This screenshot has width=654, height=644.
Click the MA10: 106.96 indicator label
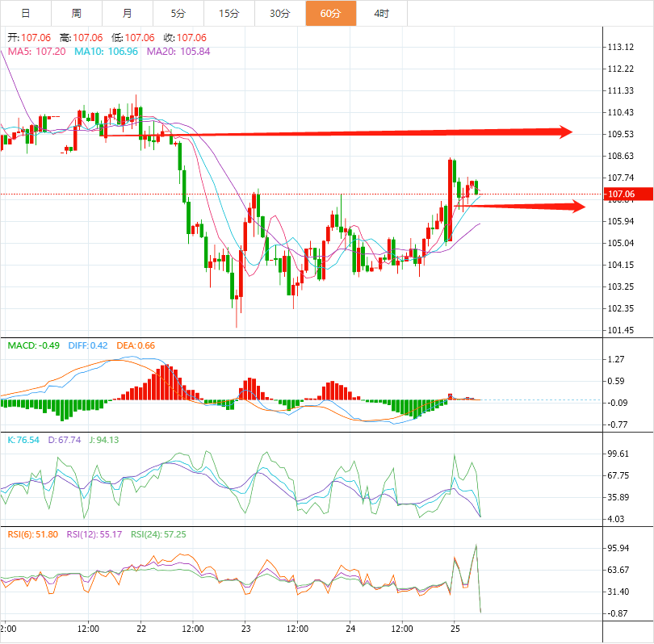click(106, 52)
